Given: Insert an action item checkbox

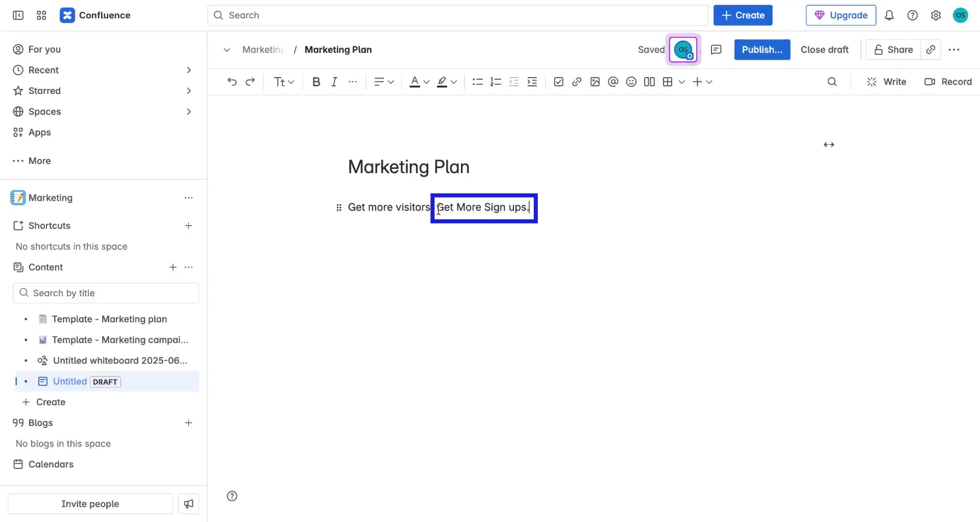Looking at the screenshot, I should coord(558,82).
